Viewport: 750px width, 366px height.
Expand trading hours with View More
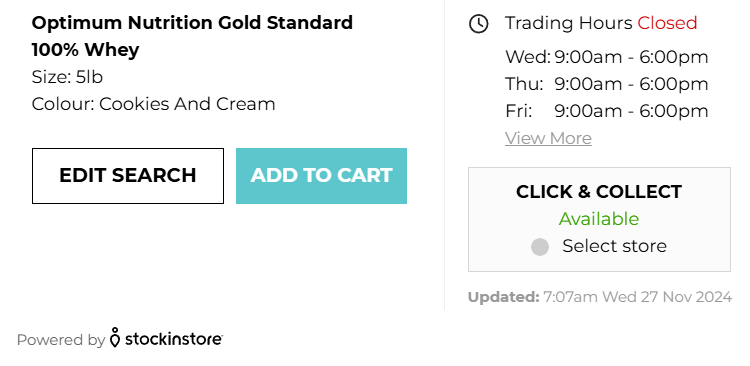point(548,138)
